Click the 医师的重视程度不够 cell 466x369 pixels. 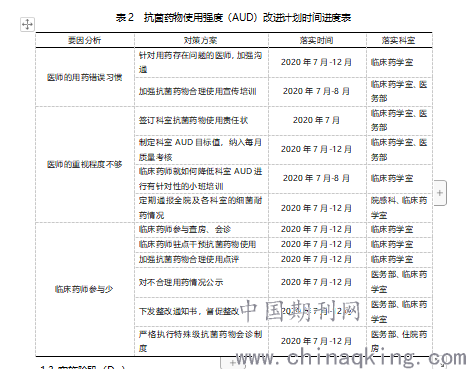click(x=85, y=164)
